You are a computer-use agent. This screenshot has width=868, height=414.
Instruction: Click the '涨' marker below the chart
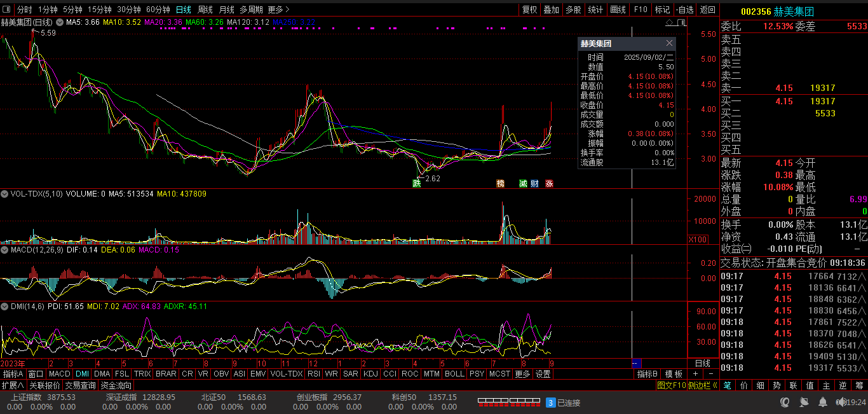(549, 183)
